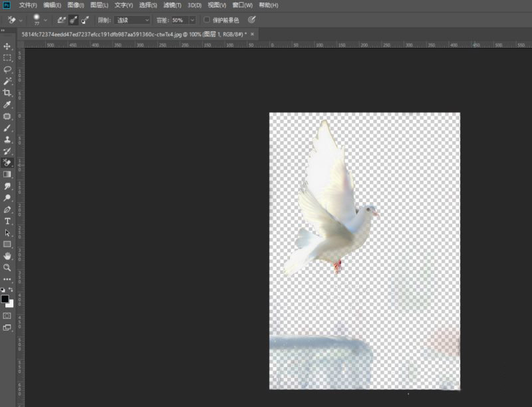Close the open jpg document tab
Screen dimensions: 532x407
(252, 33)
